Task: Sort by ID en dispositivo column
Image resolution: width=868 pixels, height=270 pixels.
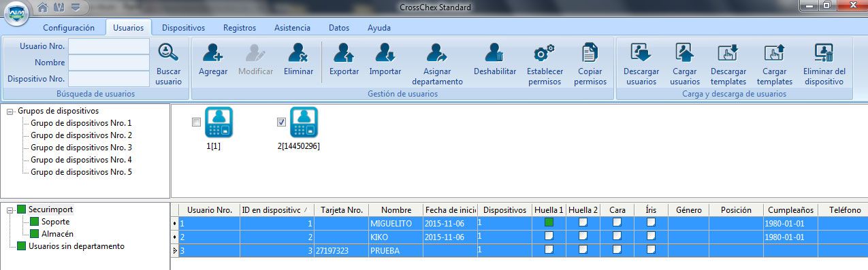Action: point(276,210)
